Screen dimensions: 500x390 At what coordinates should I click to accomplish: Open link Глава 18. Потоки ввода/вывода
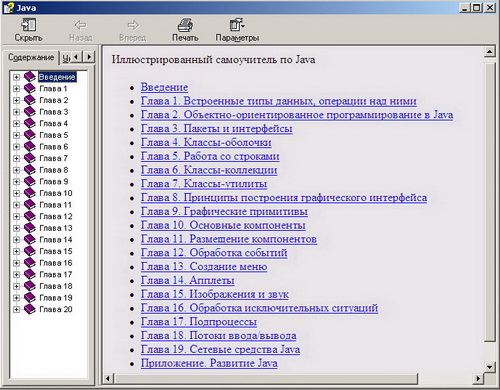tap(219, 336)
